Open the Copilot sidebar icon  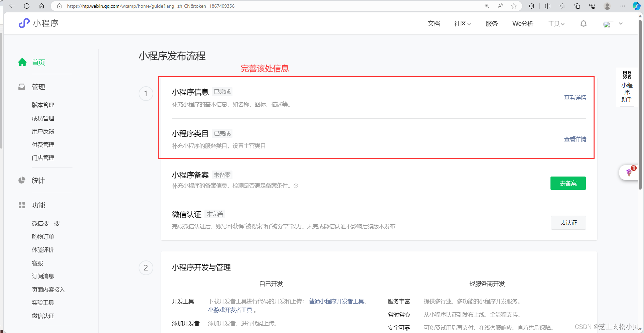click(637, 6)
